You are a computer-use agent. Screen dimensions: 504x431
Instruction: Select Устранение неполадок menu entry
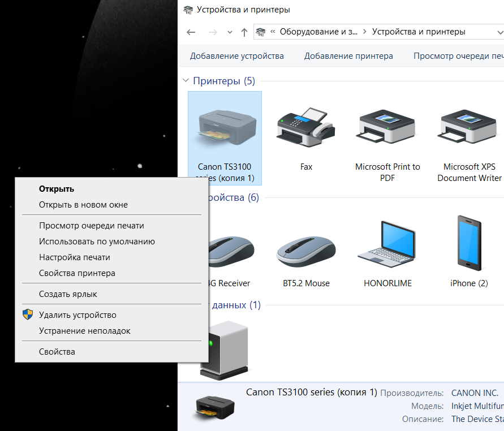pyautogui.click(x=111, y=331)
